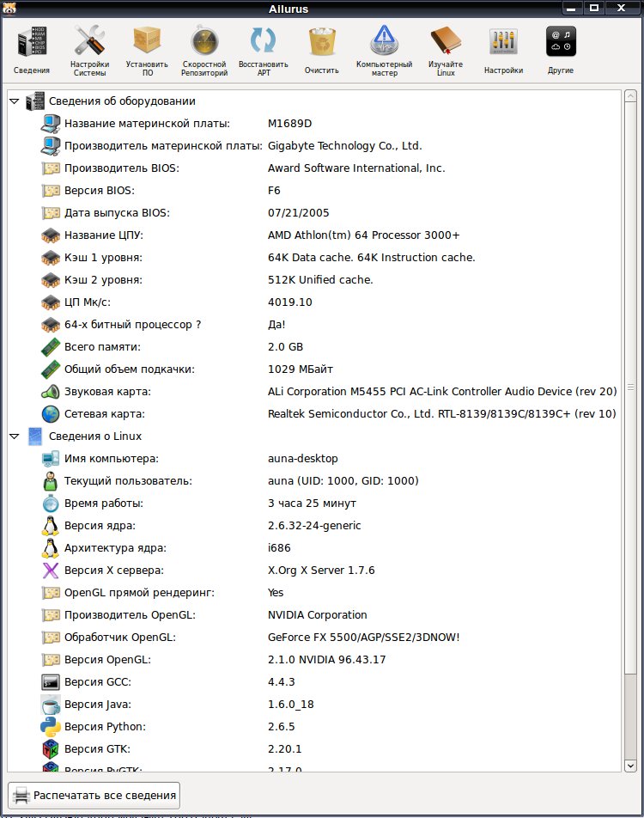Click the chip icon beside Название ЦПУ
This screenshot has height=818, width=644.
pyautogui.click(x=51, y=235)
